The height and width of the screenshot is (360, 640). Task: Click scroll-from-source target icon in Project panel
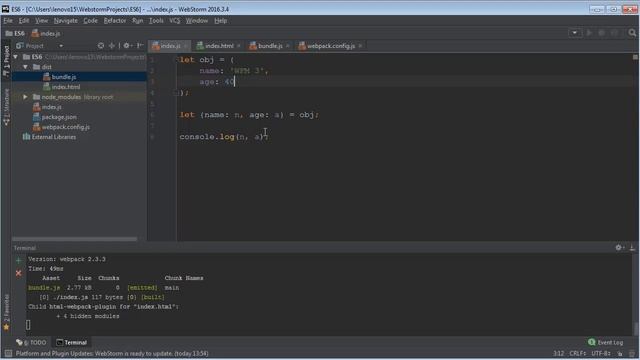[x=101, y=46]
